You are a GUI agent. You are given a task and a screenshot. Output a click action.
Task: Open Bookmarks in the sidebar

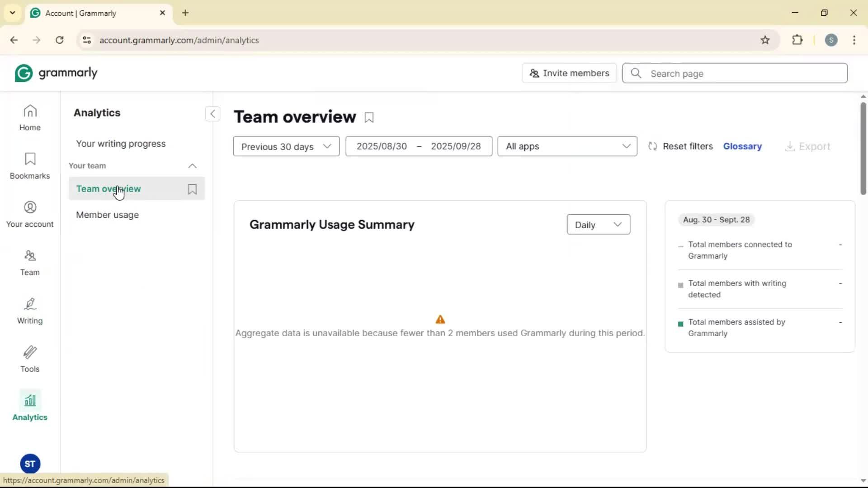pyautogui.click(x=30, y=166)
